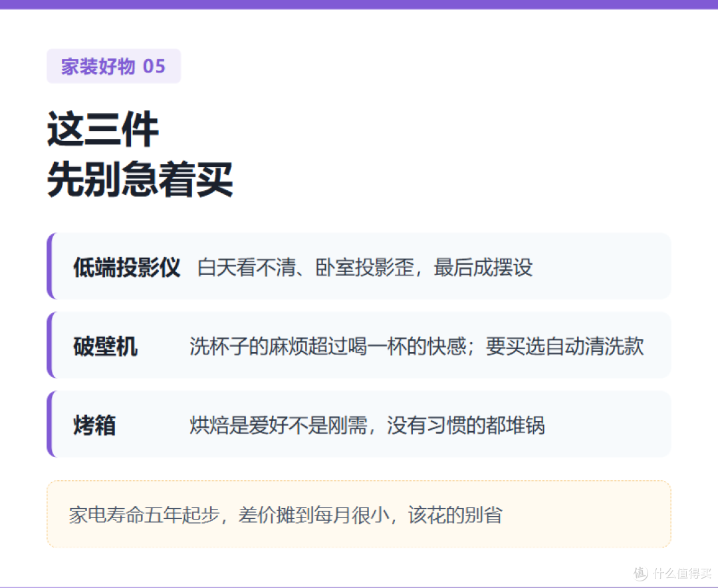Viewport: 718px width, 588px height.
Task: Select the heading line 先别急着买
Action: pos(140,179)
